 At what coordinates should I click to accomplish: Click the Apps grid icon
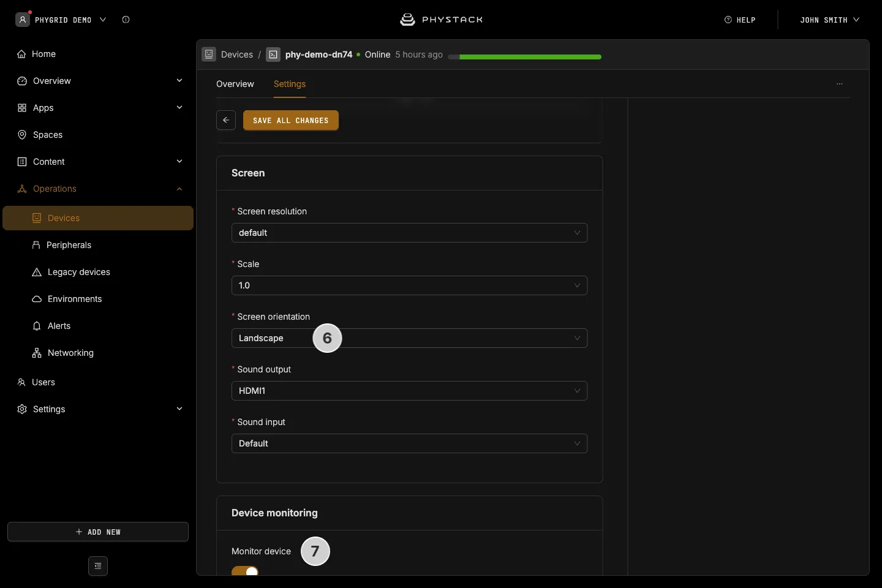(22, 108)
